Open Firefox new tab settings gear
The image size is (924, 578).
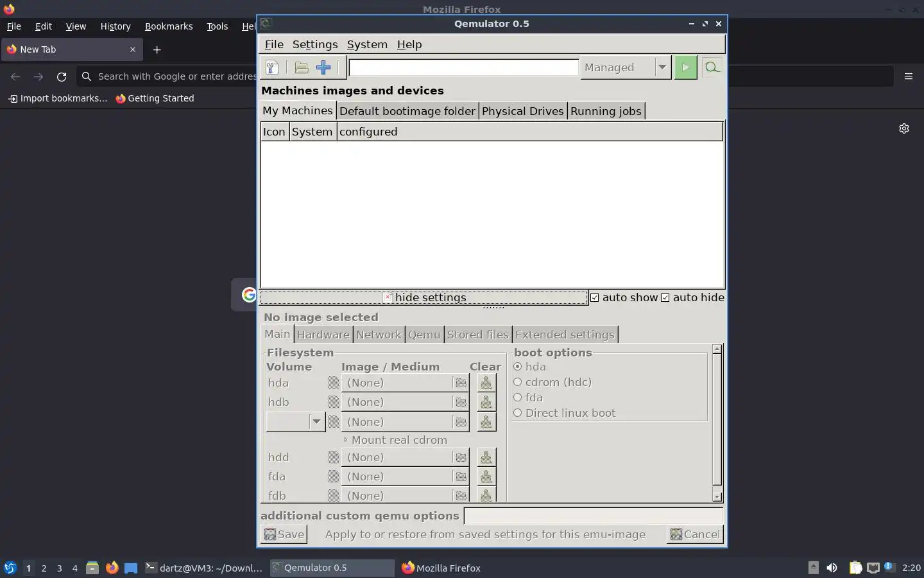pos(904,128)
